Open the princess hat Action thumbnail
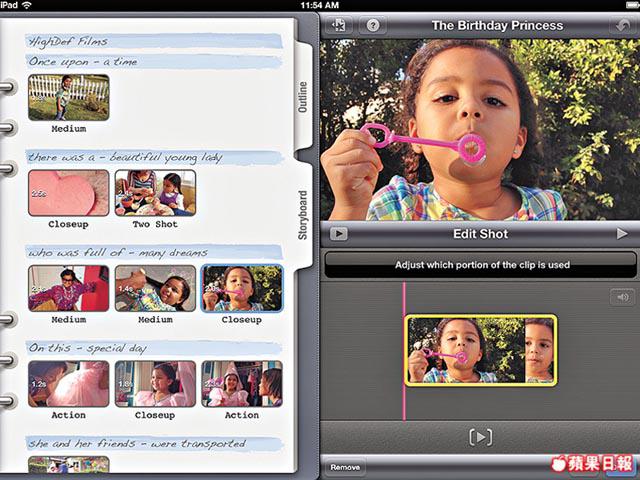Viewport: 640px width, 480px height. 242,384
